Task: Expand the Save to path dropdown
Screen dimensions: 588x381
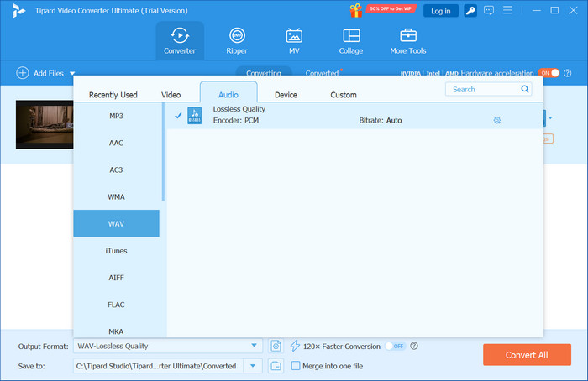Action: (253, 366)
